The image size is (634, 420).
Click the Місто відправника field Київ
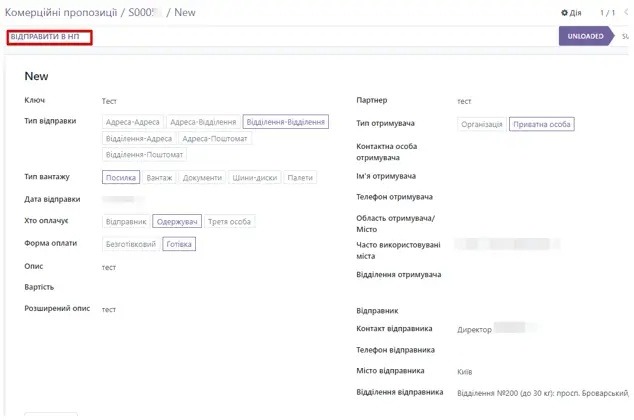click(465, 371)
